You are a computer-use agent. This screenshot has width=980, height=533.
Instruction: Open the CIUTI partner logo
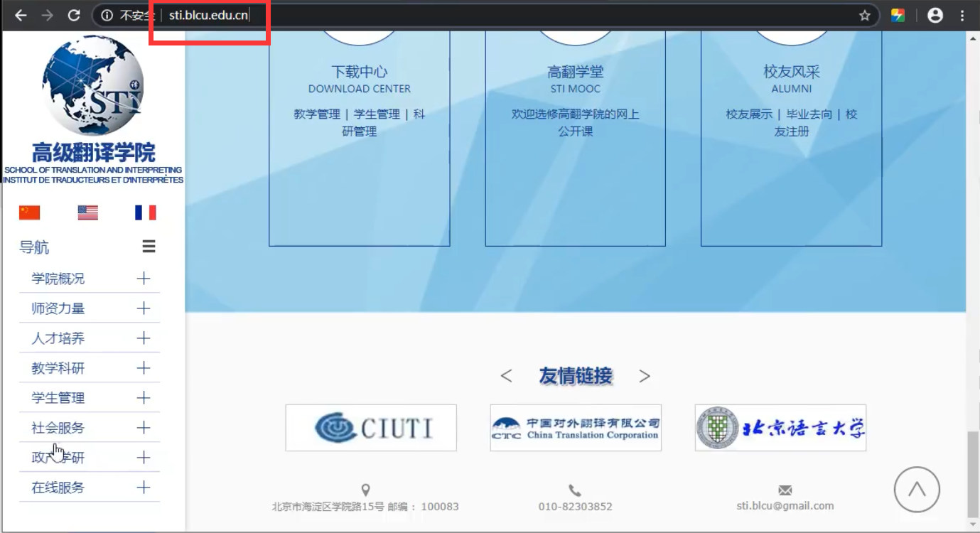coord(371,428)
